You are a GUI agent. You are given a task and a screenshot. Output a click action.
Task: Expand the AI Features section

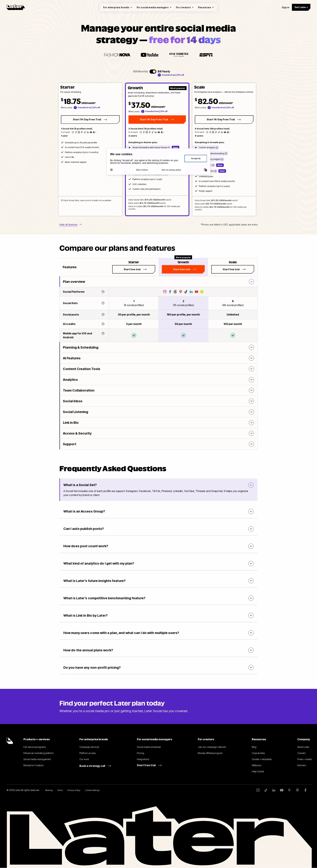[x=251, y=358]
